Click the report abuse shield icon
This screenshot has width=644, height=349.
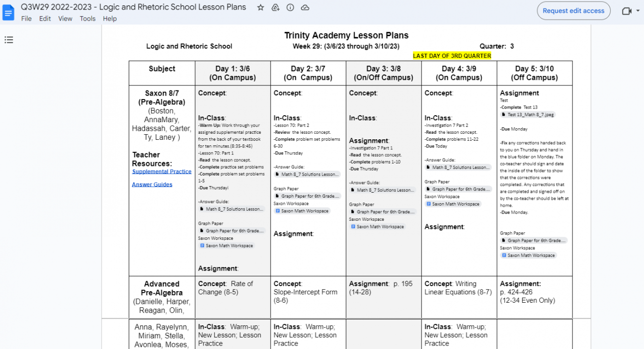[275, 7]
